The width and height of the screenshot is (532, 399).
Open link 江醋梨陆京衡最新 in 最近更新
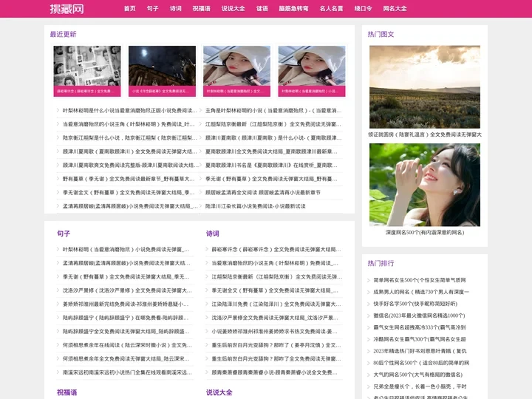click(x=273, y=124)
